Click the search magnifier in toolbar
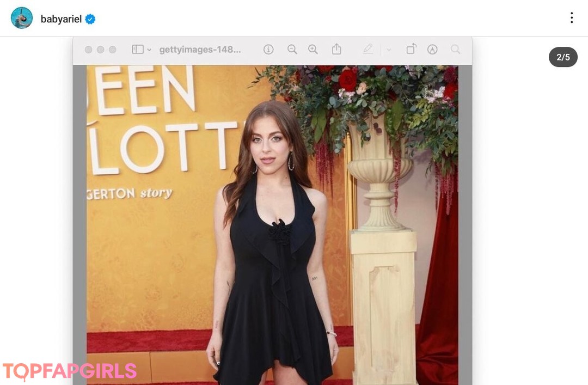The image size is (588, 385). tap(455, 50)
